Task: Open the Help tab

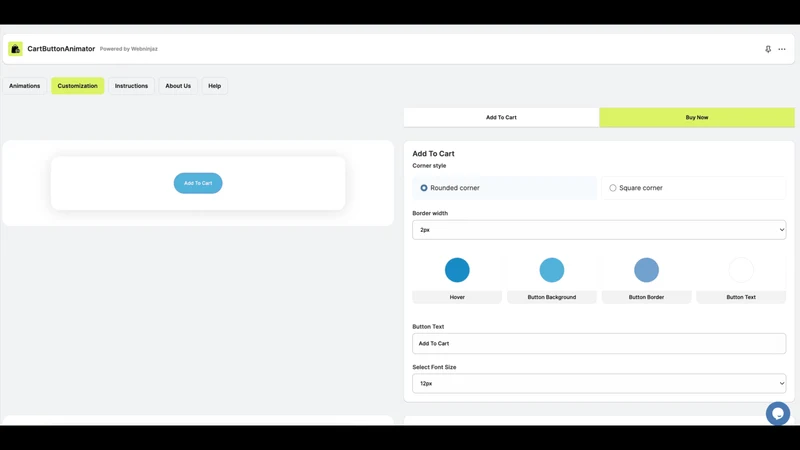Action: (215, 86)
